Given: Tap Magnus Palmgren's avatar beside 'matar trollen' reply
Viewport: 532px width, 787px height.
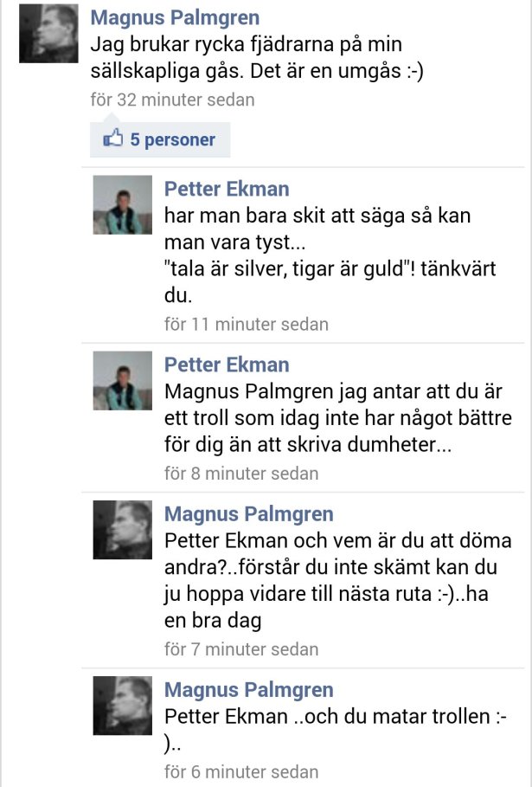Looking at the screenshot, I should [122, 706].
